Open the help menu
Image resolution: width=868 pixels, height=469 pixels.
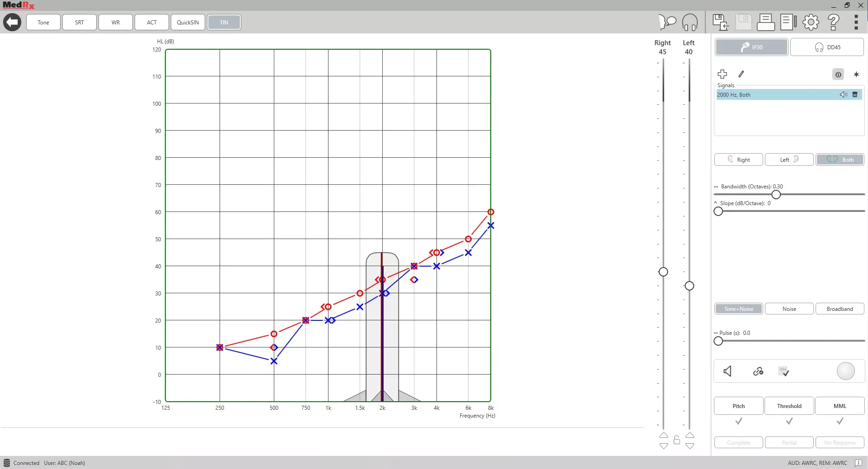point(834,22)
